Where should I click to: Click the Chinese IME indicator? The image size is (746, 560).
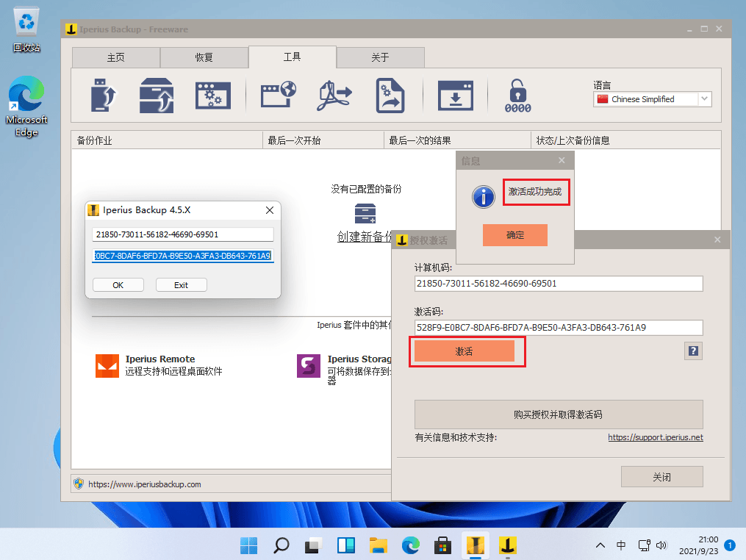[621, 545]
